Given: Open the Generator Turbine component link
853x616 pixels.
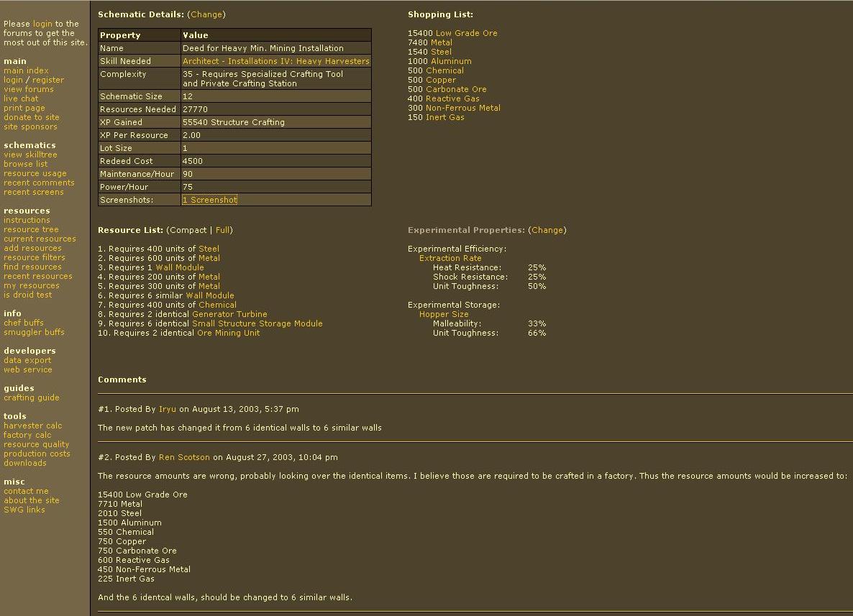Looking at the screenshot, I should click(229, 314).
